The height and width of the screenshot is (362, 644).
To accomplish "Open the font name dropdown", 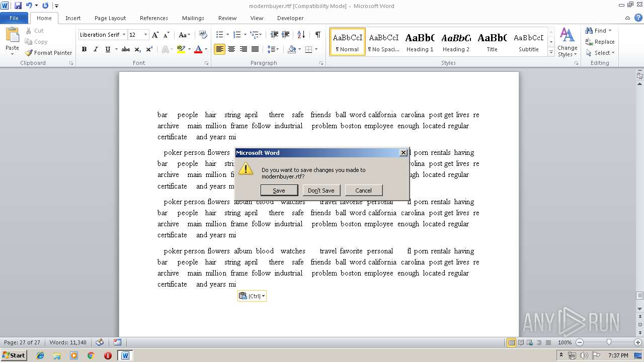I will coord(124,35).
